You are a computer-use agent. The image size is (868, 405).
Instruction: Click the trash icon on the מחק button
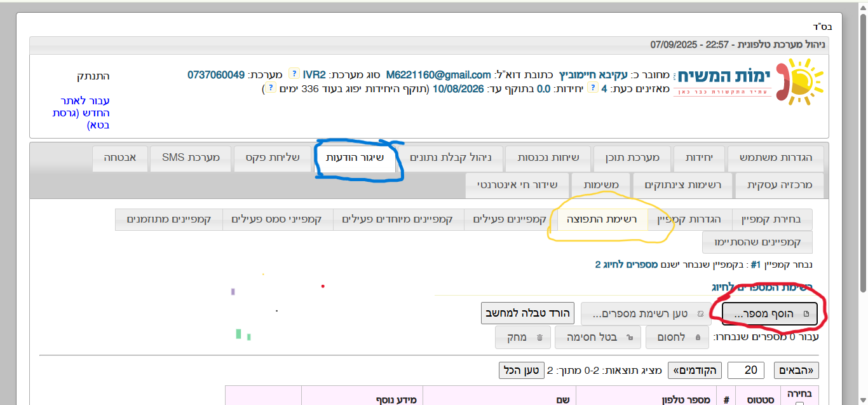pos(541,338)
